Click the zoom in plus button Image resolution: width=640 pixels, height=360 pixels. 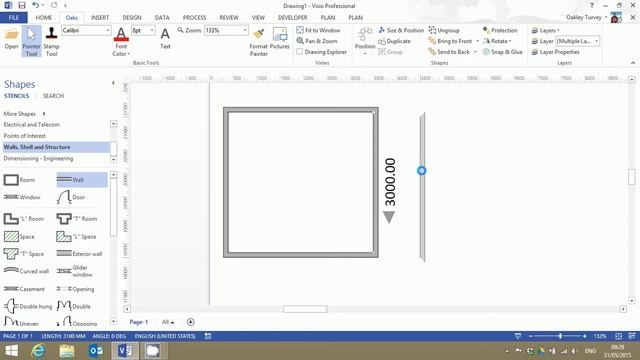tap(585, 336)
